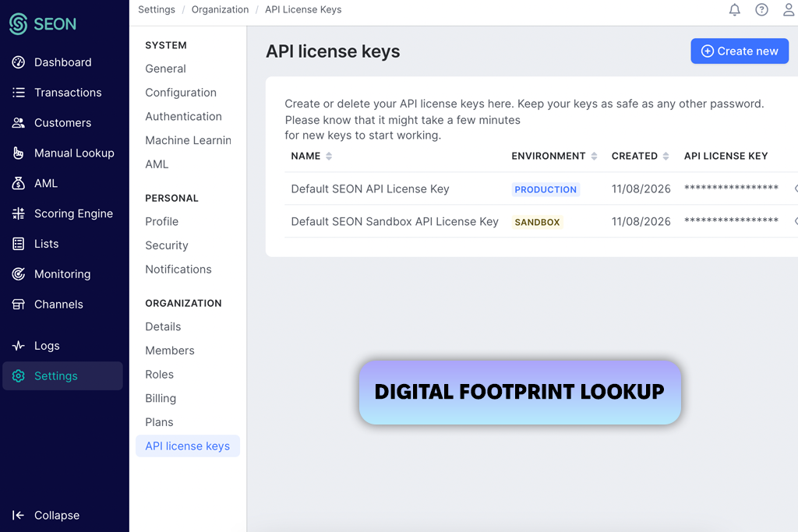Open the user account icon
This screenshot has height=532, width=798.
(x=789, y=9)
